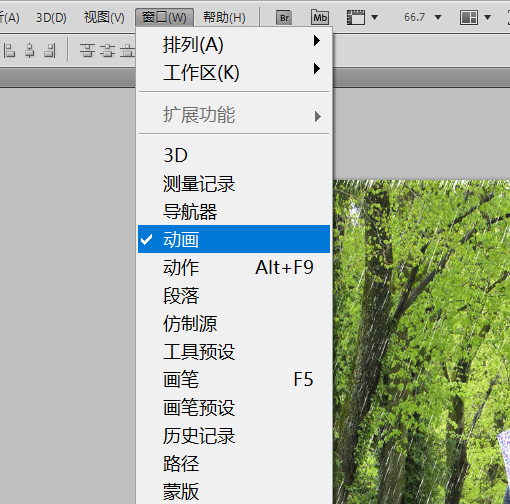Viewport: 510px width, 504px height.
Task: Toggle the checked 动画 panel item
Action: (234, 239)
